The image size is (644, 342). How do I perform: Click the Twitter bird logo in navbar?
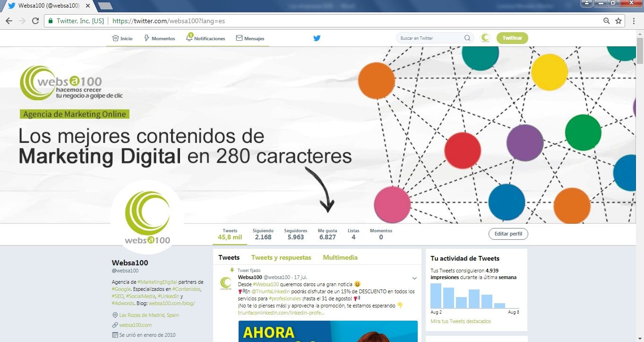coord(317,38)
